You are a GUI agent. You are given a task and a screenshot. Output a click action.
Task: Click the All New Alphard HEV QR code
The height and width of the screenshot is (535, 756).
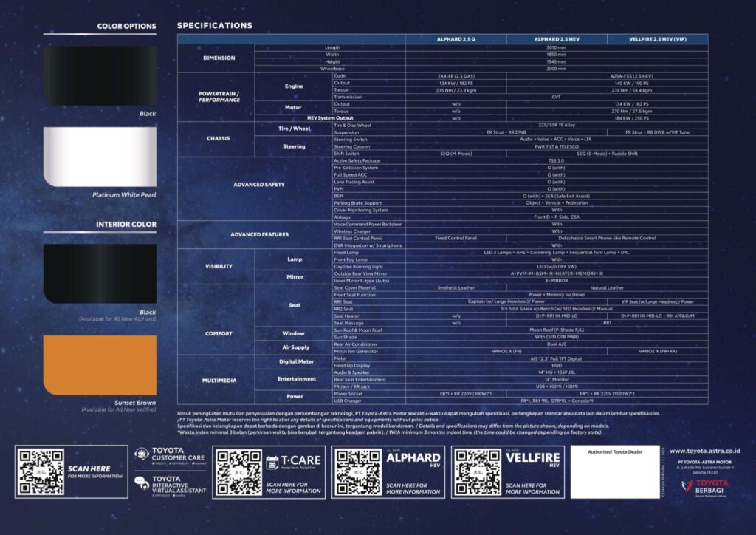[x=358, y=471]
